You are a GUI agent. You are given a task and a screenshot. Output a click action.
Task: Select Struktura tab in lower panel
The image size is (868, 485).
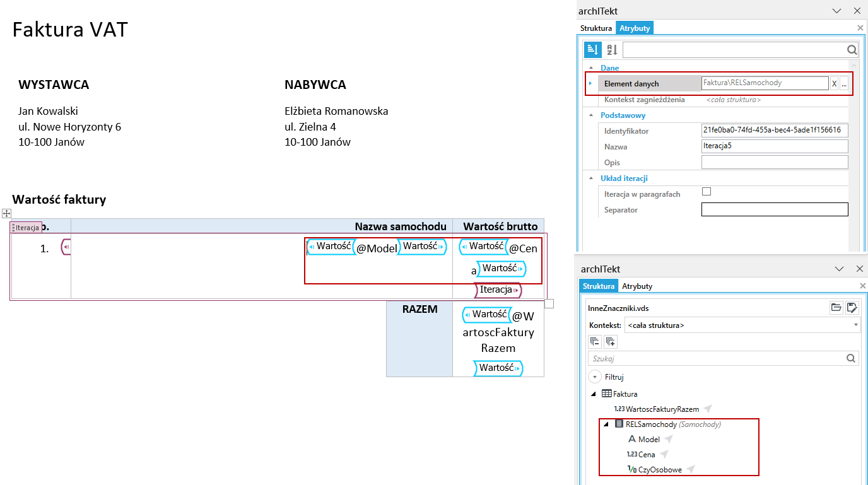[599, 286]
